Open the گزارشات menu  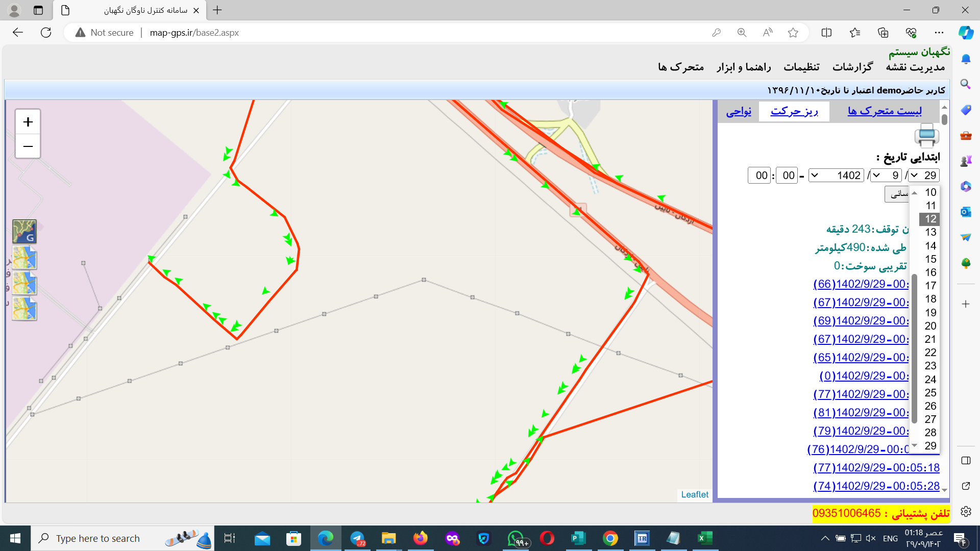[x=852, y=67]
